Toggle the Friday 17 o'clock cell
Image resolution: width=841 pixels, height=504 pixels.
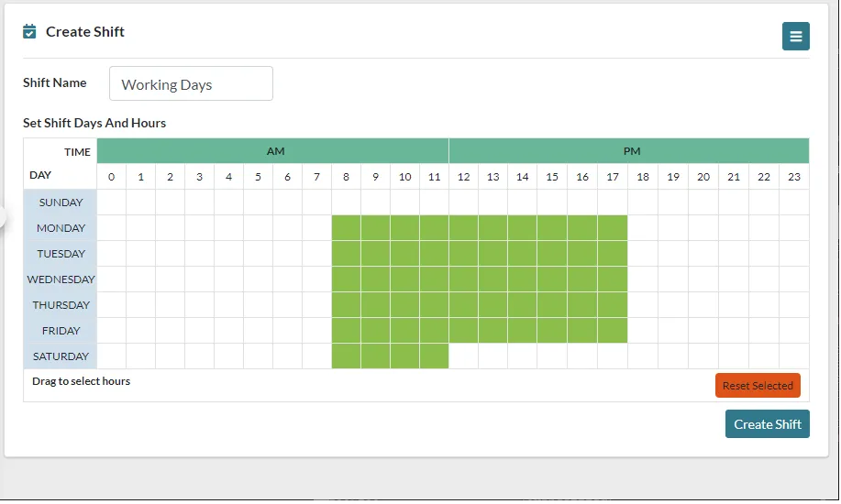pos(612,330)
